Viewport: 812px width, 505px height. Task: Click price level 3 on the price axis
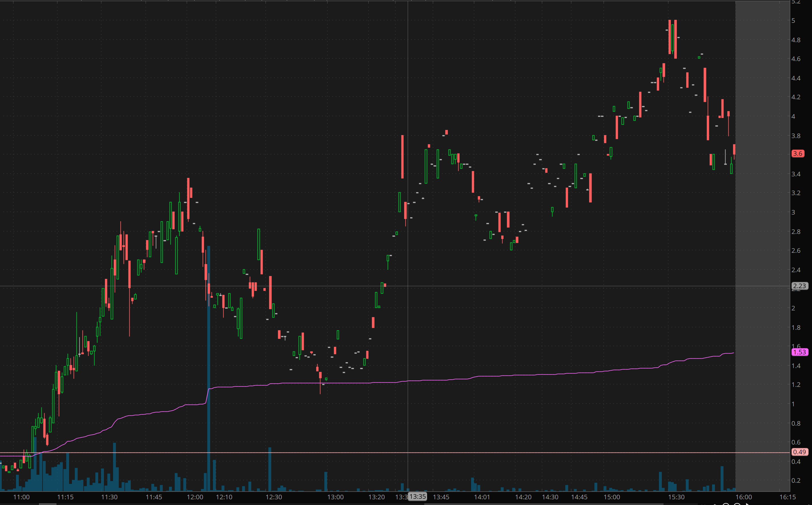(793, 213)
